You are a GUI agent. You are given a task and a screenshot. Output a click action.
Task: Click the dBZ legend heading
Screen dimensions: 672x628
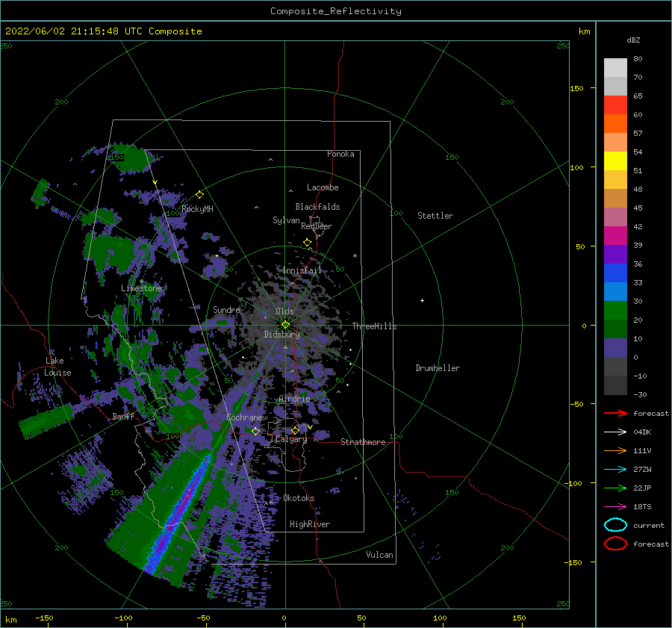633,40
